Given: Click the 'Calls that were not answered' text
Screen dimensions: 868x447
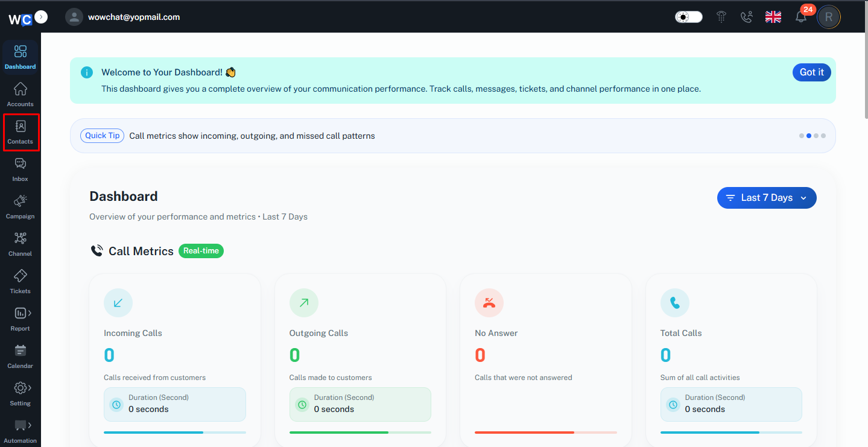Looking at the screenshot, I should (x=523, y=378).
